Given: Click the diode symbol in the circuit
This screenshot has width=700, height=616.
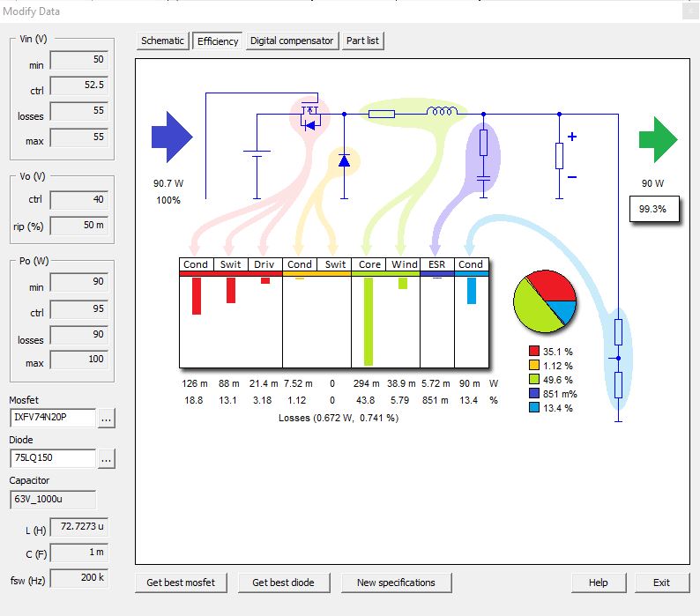Looking at the screenshot, I should (344, 160).
